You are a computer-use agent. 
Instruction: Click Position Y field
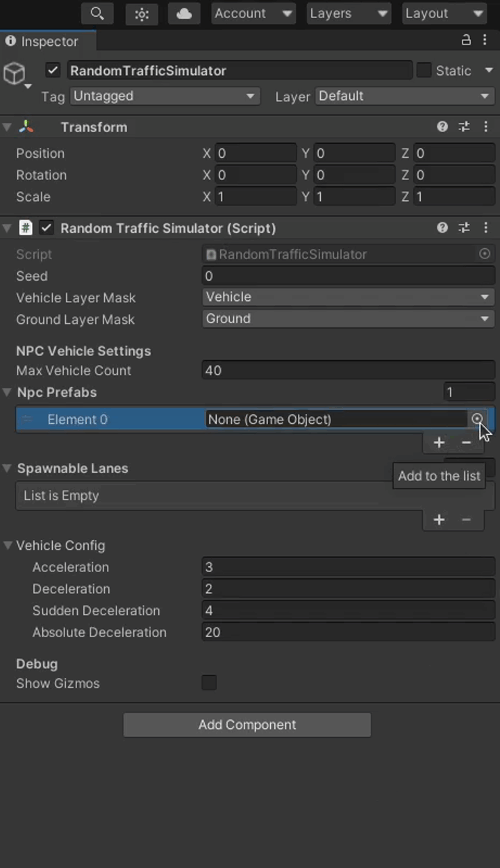354,153
